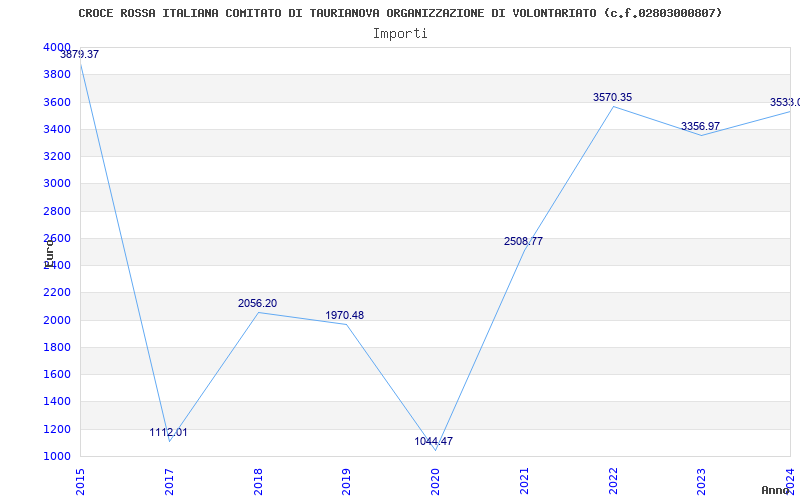
Task: Click the data label 2056.20
Action: [257, 304]
